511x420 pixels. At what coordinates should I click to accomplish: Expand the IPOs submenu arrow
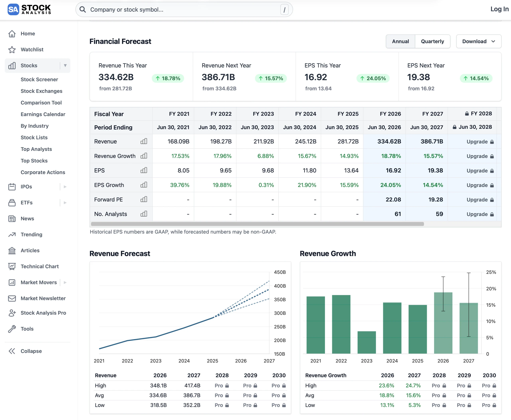(65, 187)
